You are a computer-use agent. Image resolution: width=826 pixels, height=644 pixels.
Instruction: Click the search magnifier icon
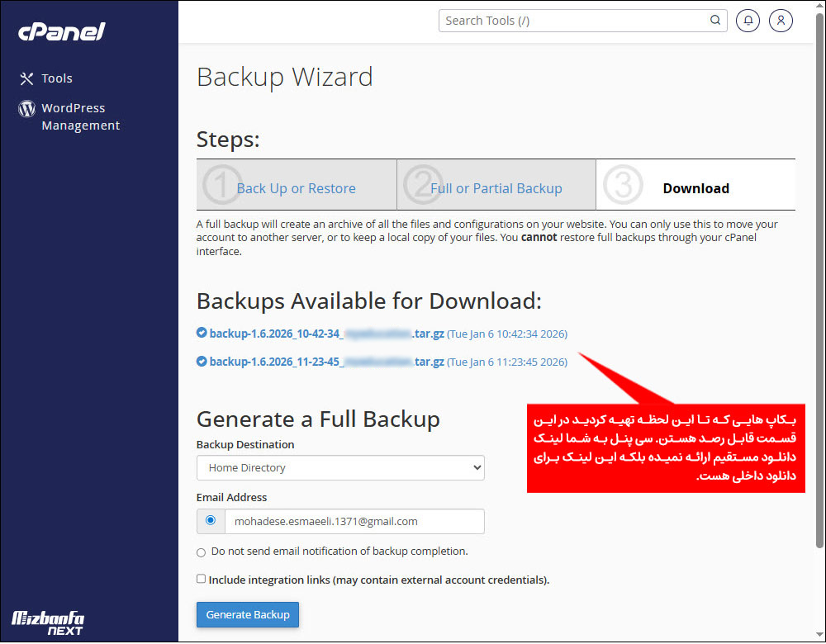tap(715, 21)
